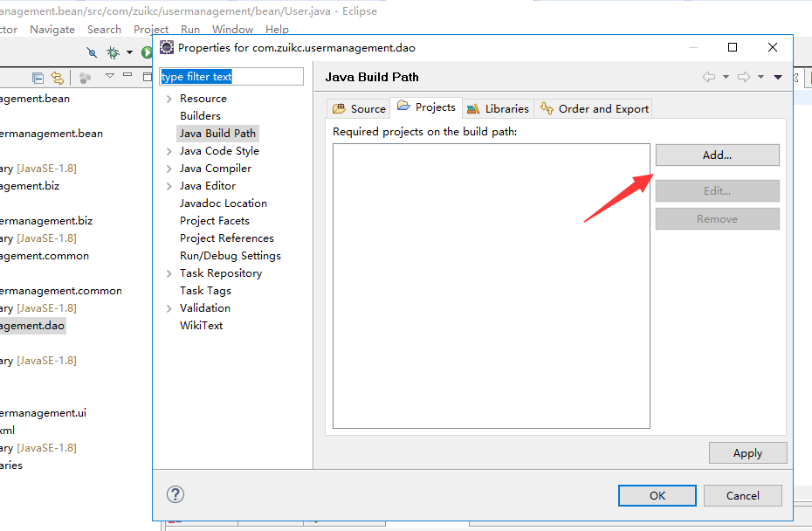
Task: Expand the Resource tree node
Action: [x=169, y=99]
